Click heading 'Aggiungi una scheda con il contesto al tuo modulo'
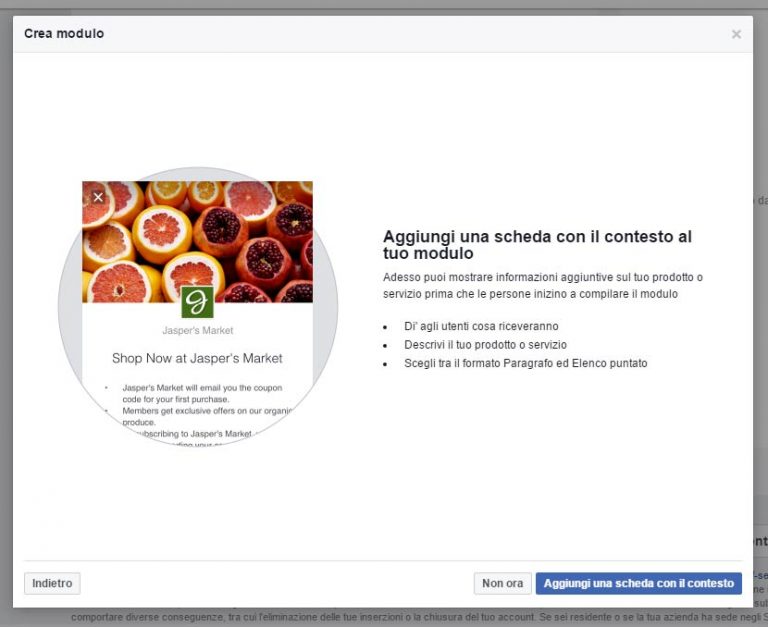The image size is (768, 627). pyautogui.click(x=537, y=244)
